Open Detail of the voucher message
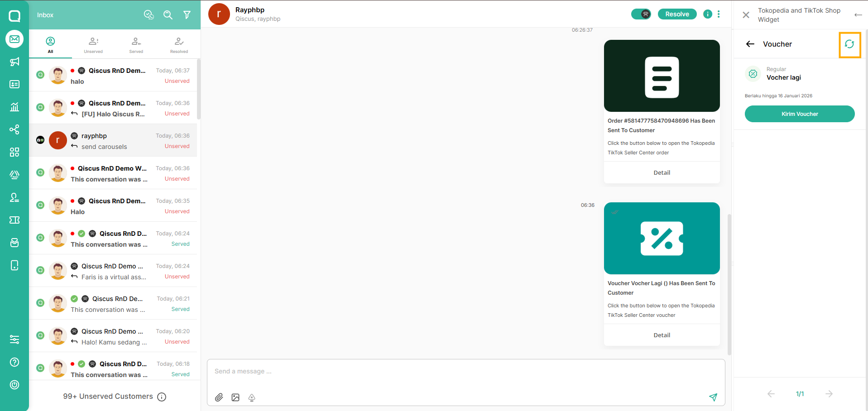This screenshot has height=411, width=868. (x=662, y=335)
